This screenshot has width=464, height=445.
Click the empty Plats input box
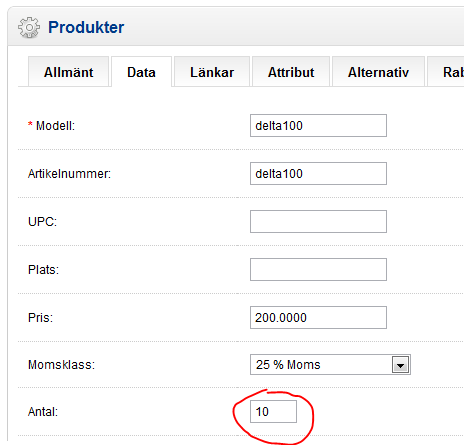(318, 269)
